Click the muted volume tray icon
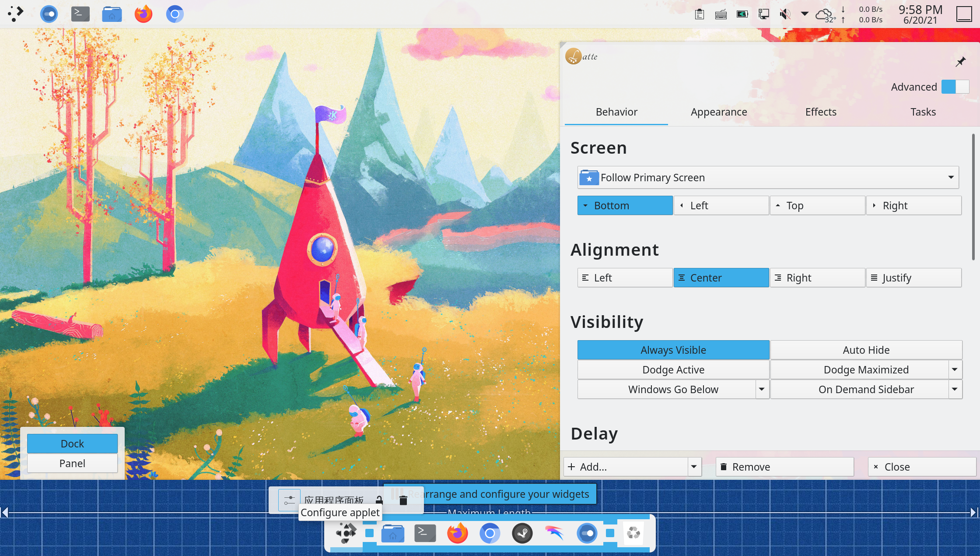The width and height of the screenshot is (980, 556). (x=785, y=14)
